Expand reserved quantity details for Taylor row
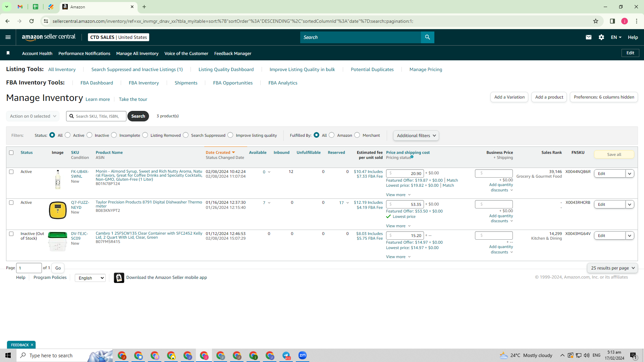 347,203
